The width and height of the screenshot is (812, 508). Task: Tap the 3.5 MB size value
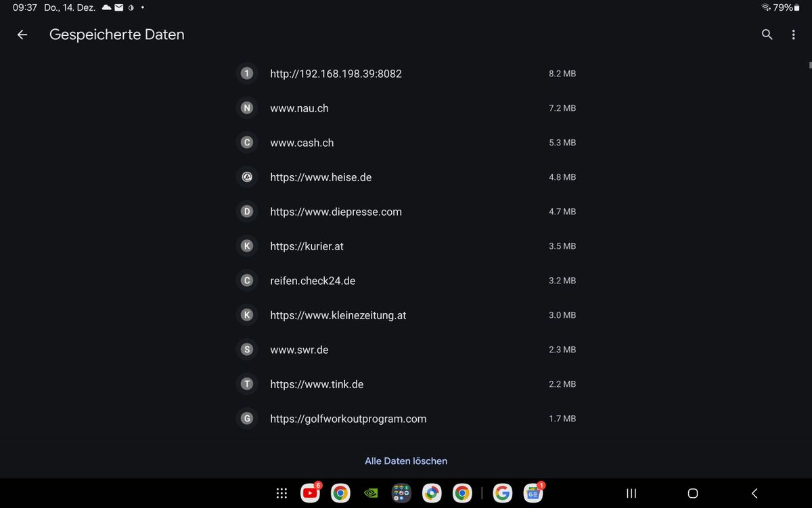(x=562, y=246)
